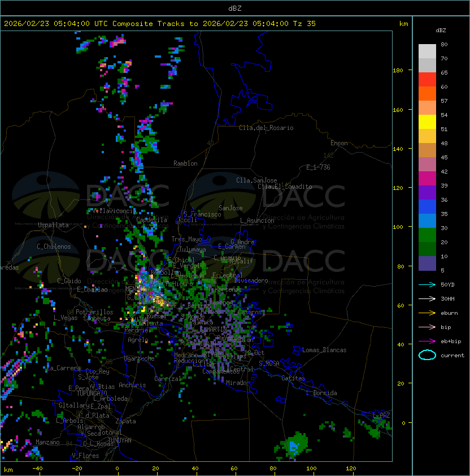This screenshot has height=476, width=470.
Task: Click the Zapata map label
Action: 125,421
